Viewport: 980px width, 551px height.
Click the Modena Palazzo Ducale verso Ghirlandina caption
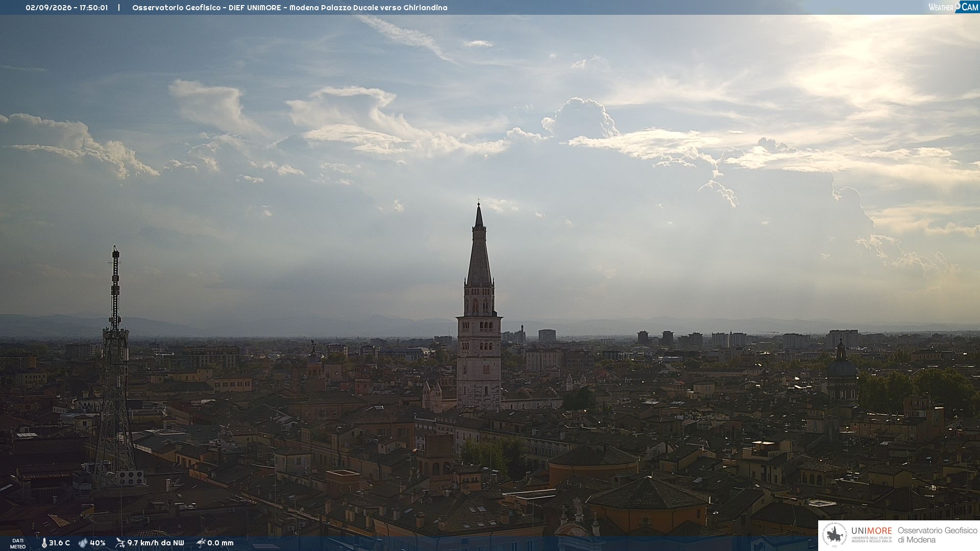368,8
